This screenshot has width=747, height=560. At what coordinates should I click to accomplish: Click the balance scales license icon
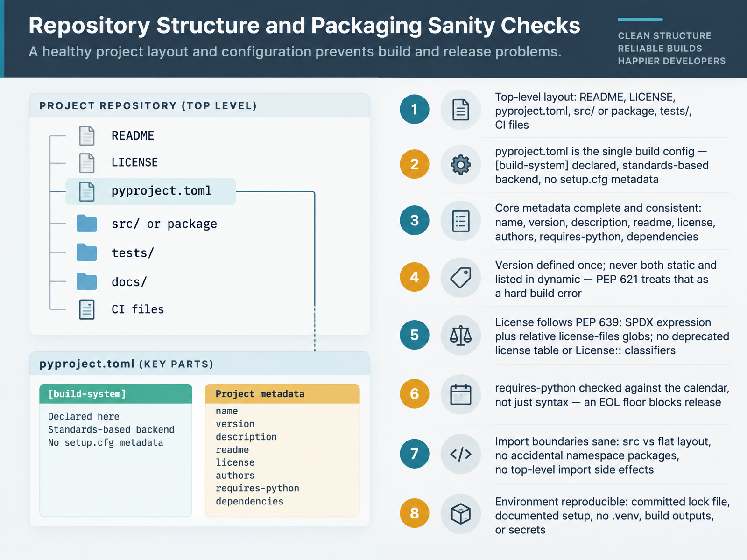point(461,335)
